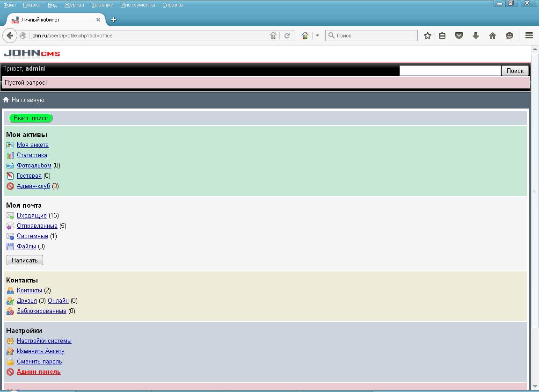539x392 pixels.
Task: Click the Фотоальбом camera icon
Action: click(10, 166)
